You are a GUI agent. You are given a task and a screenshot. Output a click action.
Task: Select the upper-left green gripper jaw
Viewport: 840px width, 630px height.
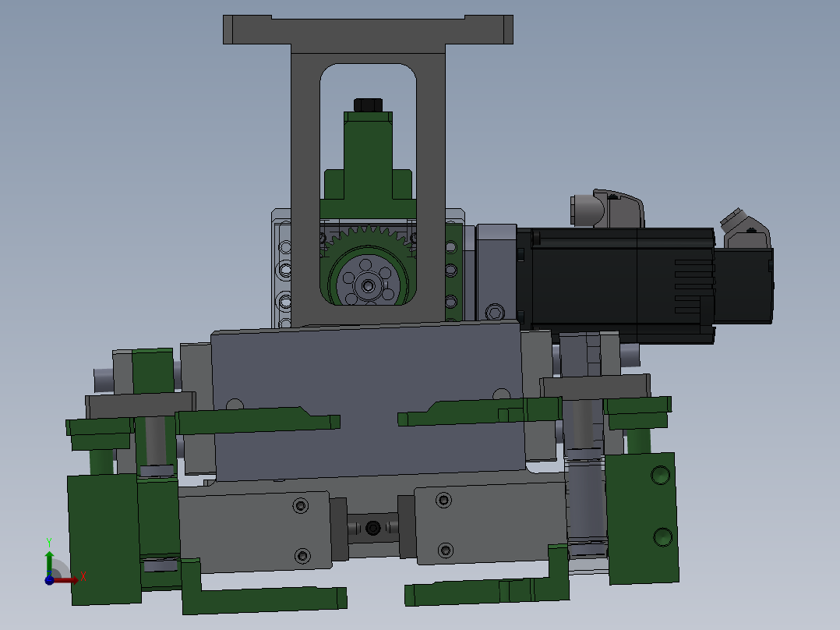(x=257, y=419)
